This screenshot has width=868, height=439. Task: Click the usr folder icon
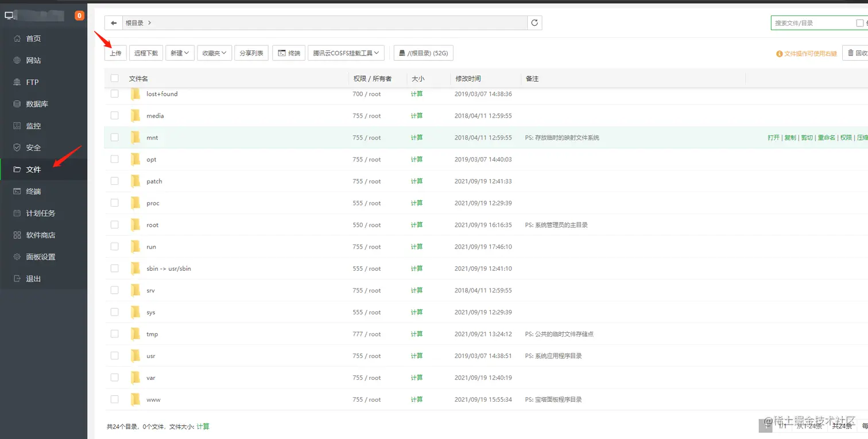(135, 356)
